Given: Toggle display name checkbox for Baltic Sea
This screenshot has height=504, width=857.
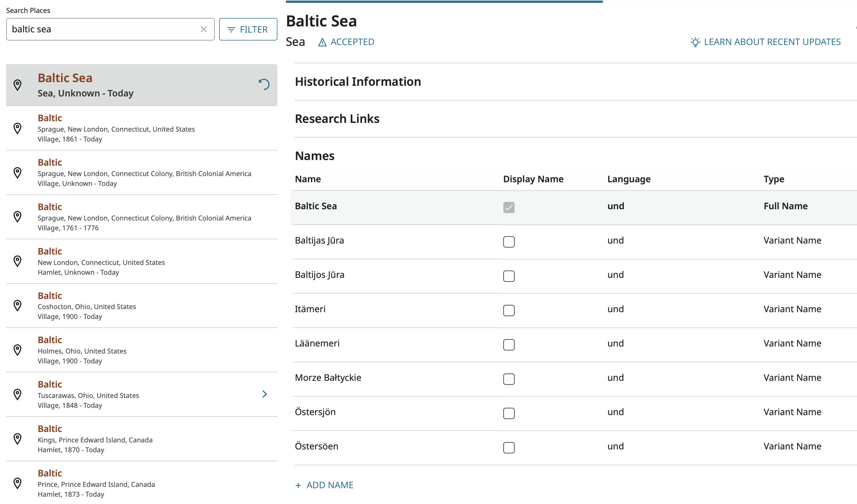Looking at the screenshot, I should point(509,207).
